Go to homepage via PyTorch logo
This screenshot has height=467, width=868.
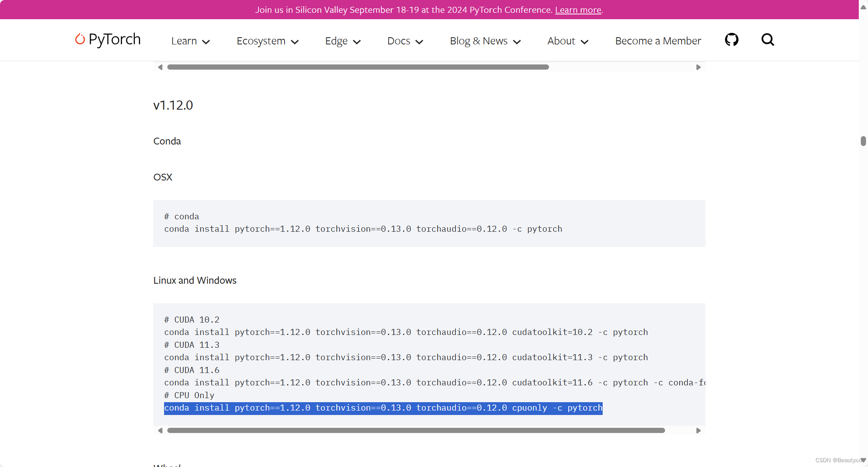coord(108,40)
